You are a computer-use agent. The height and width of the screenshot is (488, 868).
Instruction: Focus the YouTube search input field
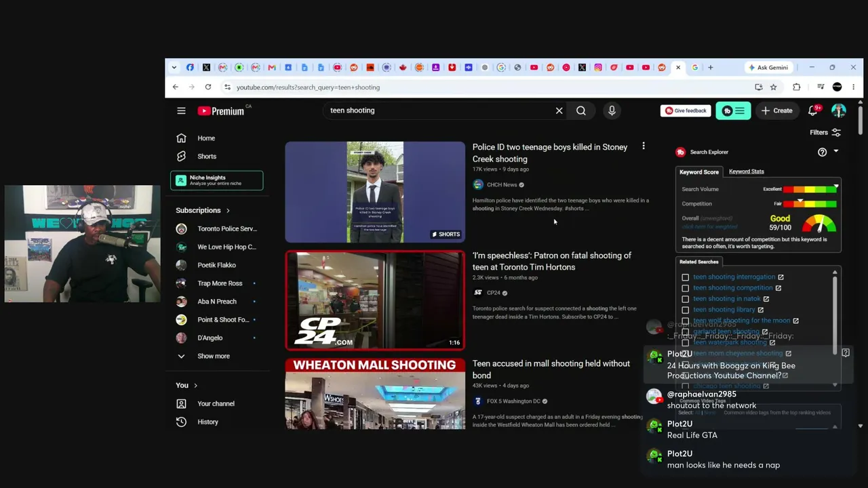[439, 110]
